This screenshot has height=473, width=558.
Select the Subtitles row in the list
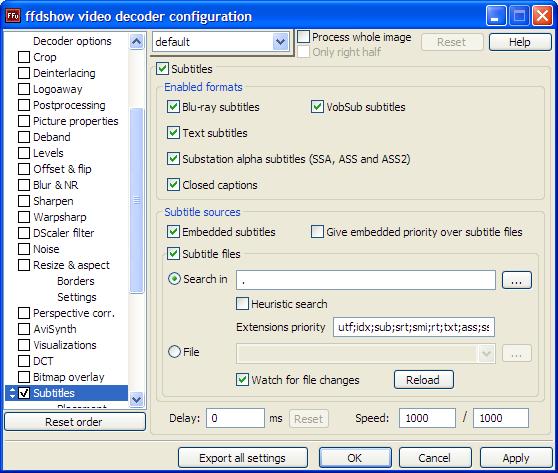[67, 393]
